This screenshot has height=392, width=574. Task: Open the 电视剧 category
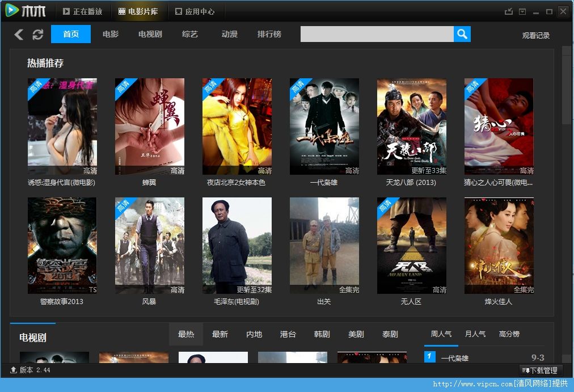click(x=150, y=34)
